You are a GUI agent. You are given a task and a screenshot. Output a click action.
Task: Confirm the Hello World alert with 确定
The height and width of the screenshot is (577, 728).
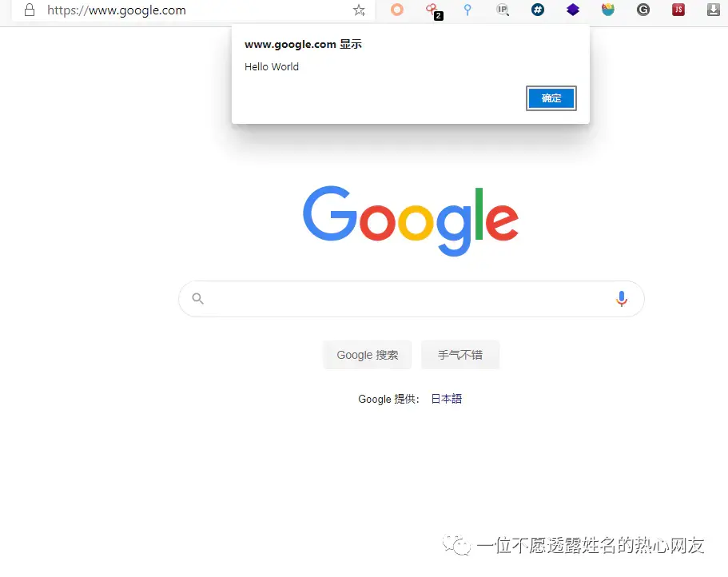point(551,98)
